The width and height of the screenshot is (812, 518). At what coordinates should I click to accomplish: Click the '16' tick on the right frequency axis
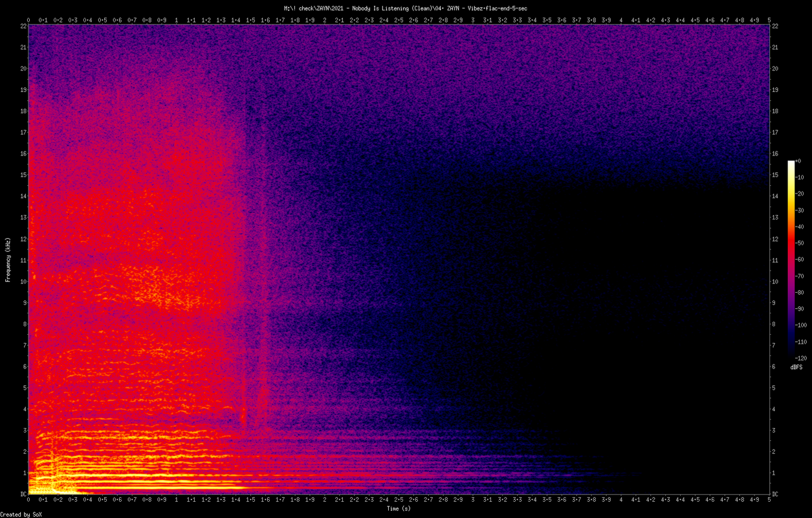click(x=776, y=153)
